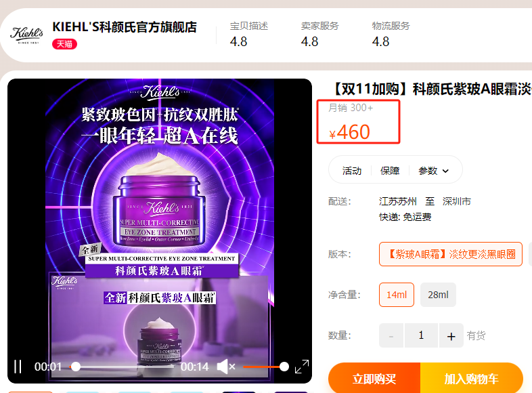Select the 28ml net content option

pos(438,295)
